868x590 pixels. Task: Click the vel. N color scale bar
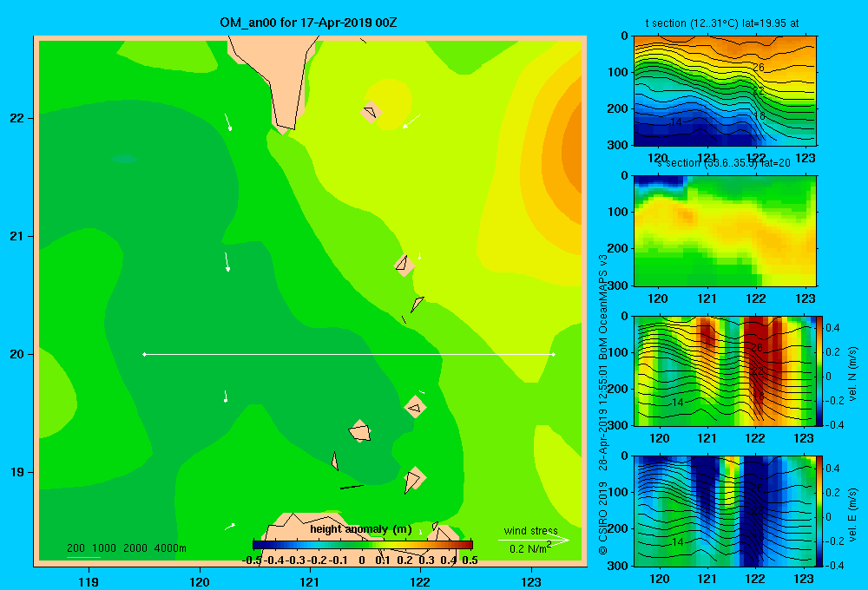pyautogui.click(x=820, y=370)
